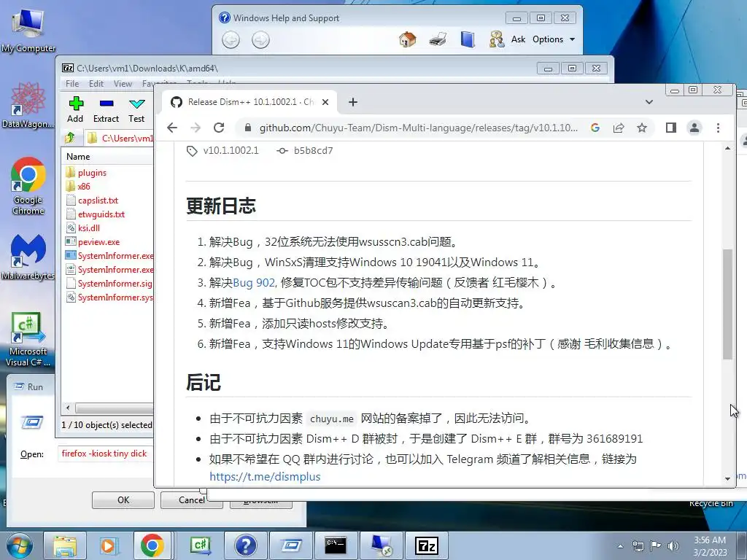This screenshot has width=747, height=560.
Task: Click the Name column header in 7-Zip
Action: [x=108, y=157]
